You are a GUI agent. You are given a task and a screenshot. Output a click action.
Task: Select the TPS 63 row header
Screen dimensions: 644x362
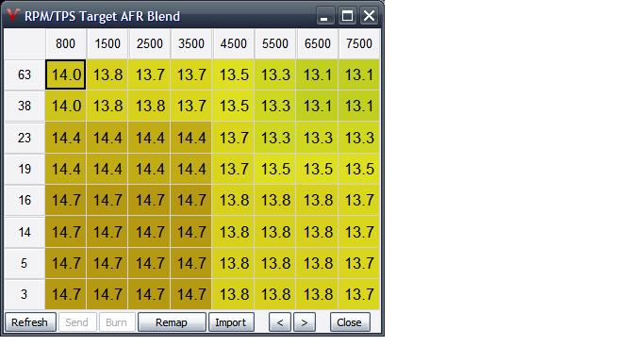click(x=25, y=74)
